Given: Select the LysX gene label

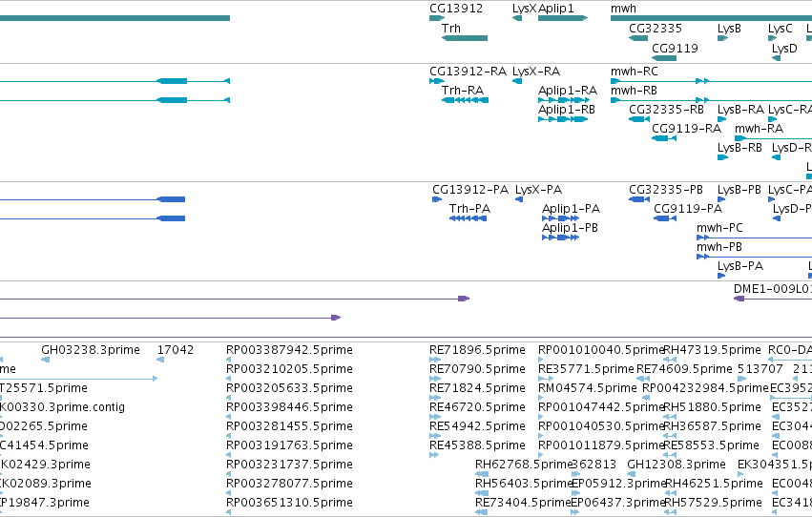Looking at the screenshot, I should (524, 9).
